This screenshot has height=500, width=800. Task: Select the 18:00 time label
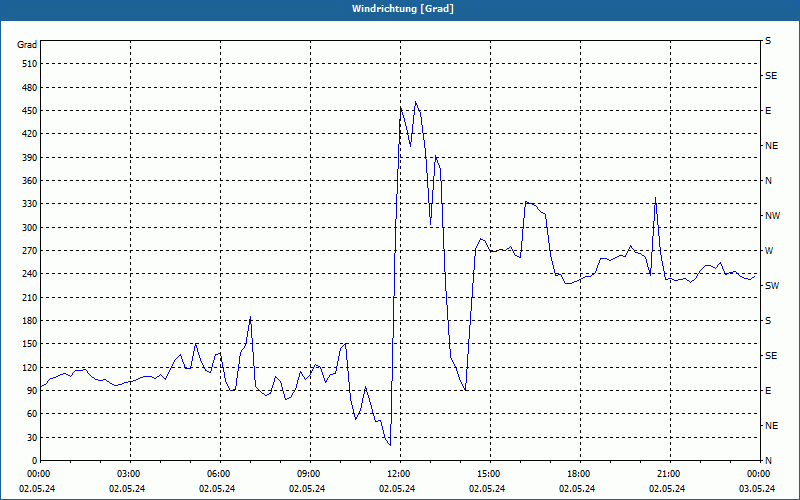[580, 474]
